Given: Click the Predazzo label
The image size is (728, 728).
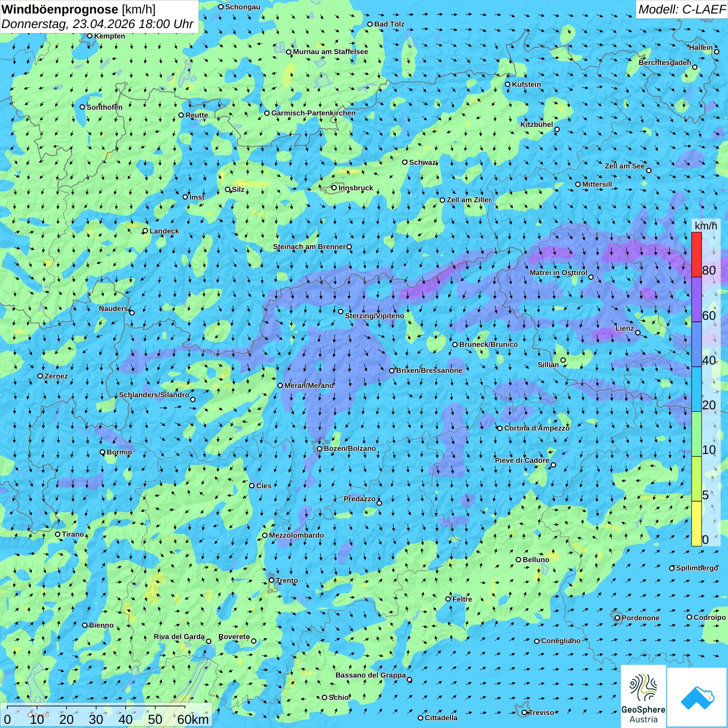Looking at the screenshot, I should pyautogui.click(x=359, y=499).
